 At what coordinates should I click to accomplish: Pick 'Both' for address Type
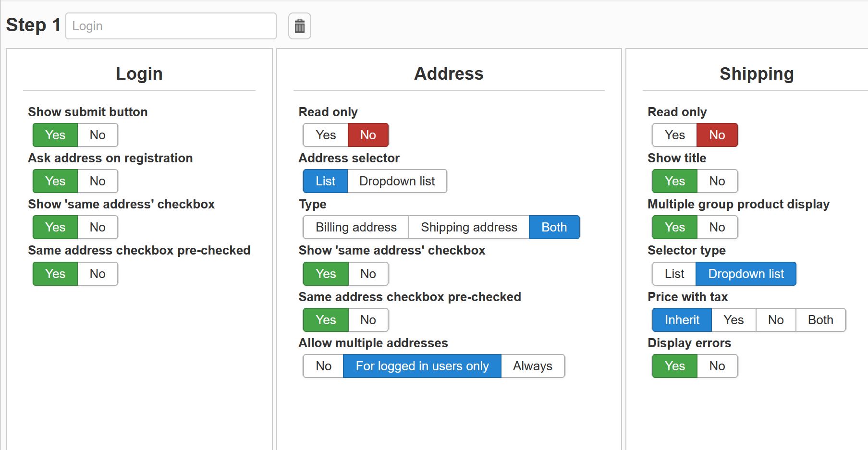coord(554,227)
